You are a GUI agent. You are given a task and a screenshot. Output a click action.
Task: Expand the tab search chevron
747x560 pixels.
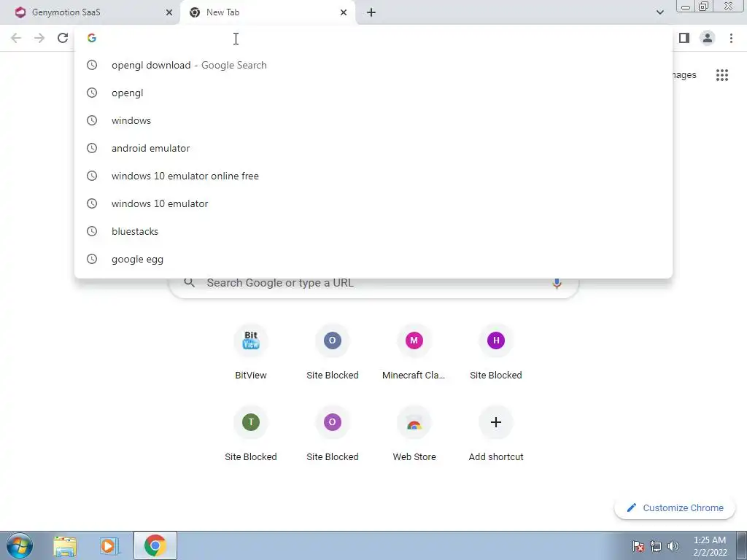(x=659, y=12)
